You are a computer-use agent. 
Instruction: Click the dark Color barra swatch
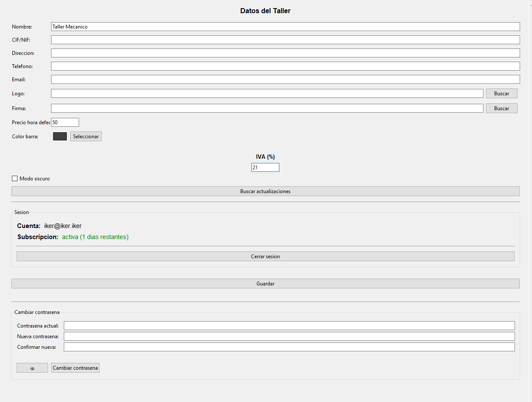click(60, 137)
